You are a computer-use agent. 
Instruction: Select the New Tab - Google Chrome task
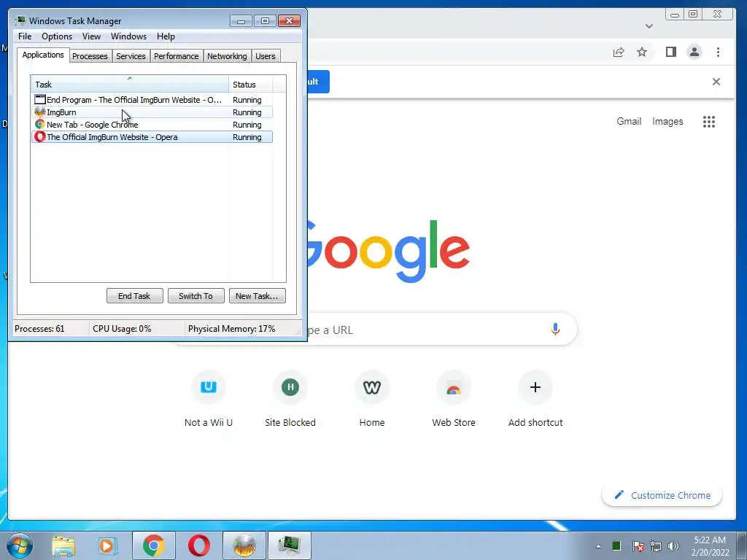tap(152, 125)
